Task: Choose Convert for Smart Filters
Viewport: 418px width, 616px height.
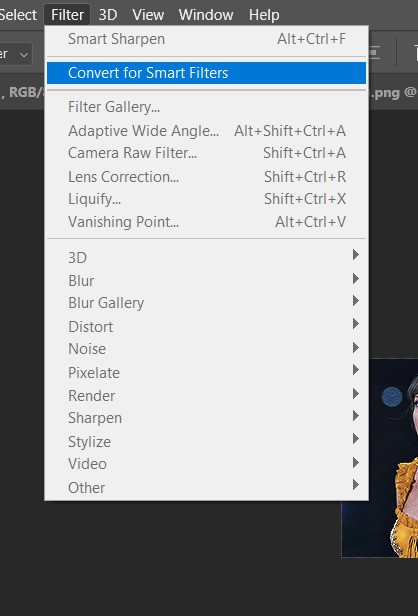Action: click(x=206, y=73)
